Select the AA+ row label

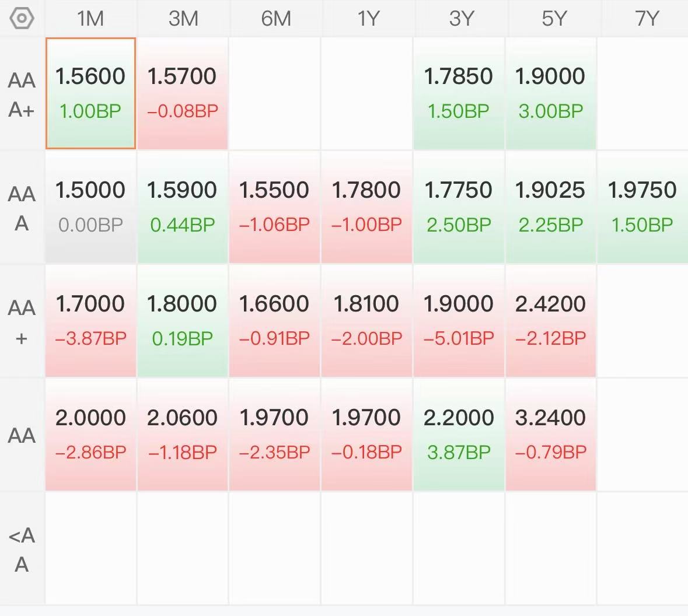(22, 322)
